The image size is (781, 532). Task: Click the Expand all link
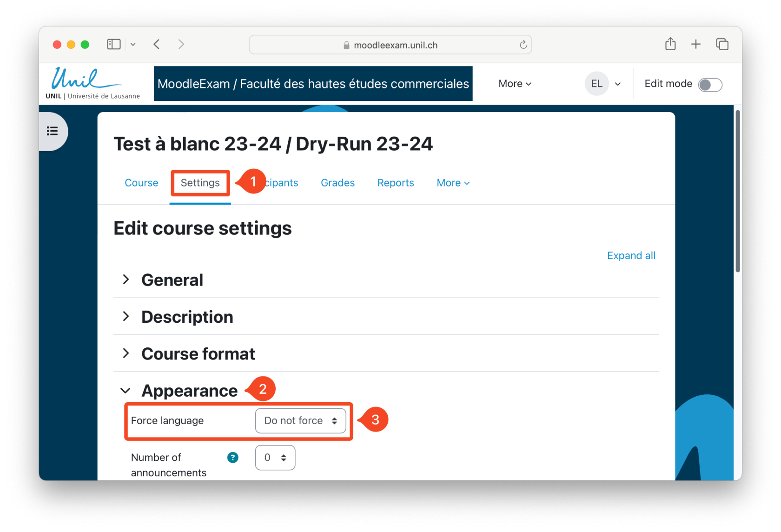(631, 255)
